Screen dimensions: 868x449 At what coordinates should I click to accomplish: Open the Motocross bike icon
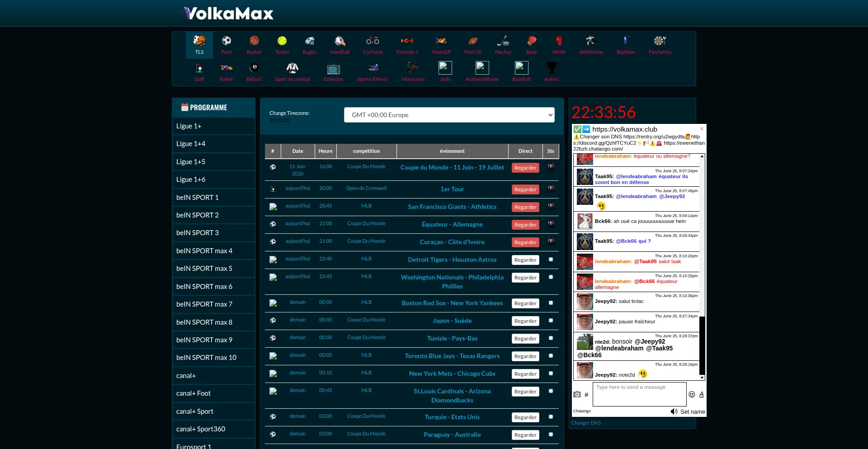tap(413, 68)
